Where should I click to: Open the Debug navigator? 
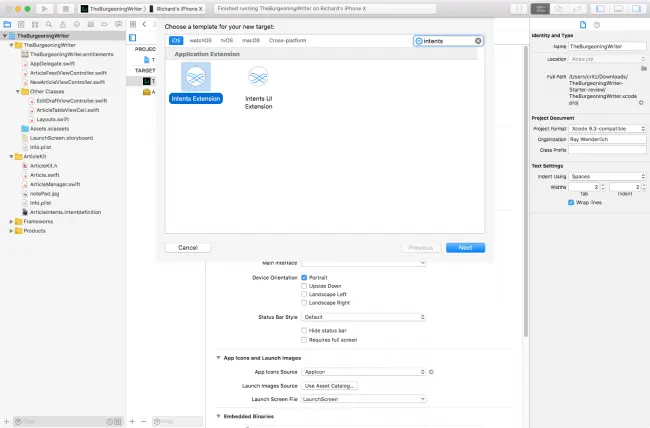(90, 24)
